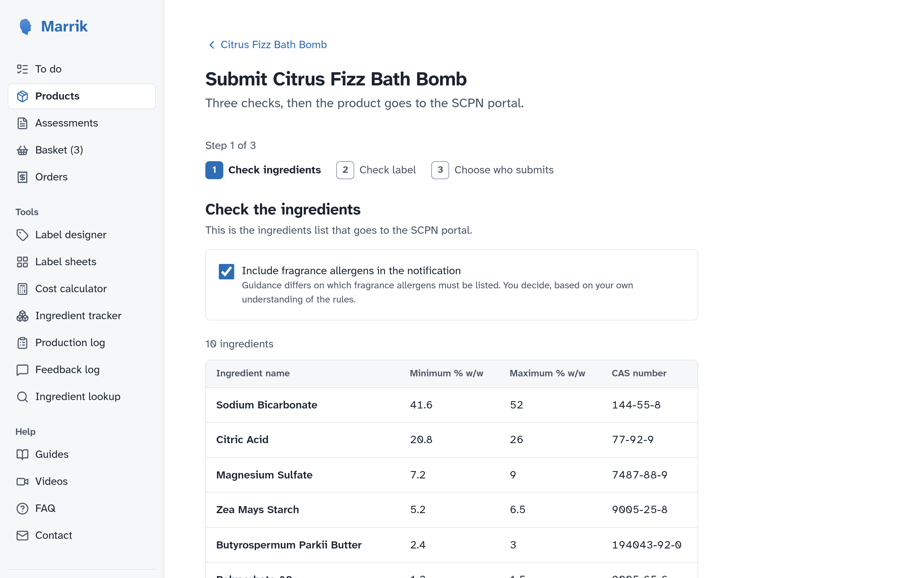Image resolution: width=924 pixels, height=578 pixels.
Task: Open Ingredient tracker boxes icon
Action: coord(22,316)
